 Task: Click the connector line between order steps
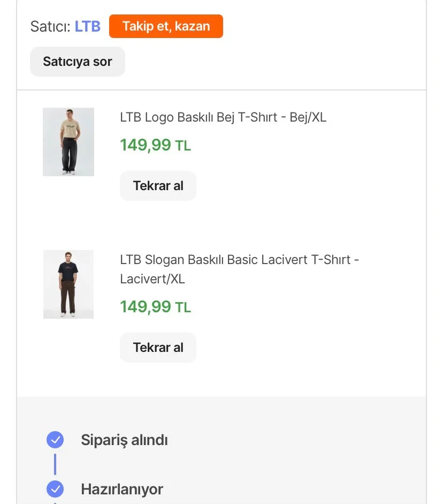coord(55,464)
